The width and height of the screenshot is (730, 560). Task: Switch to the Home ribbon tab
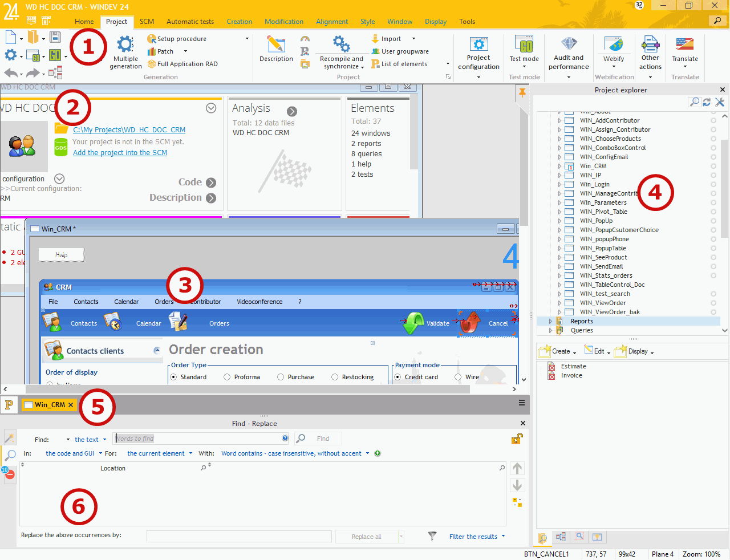[84, 22]
